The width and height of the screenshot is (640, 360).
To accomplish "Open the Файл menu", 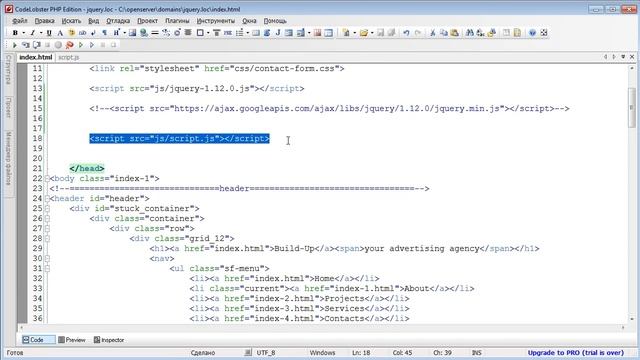I will [20, 20].
